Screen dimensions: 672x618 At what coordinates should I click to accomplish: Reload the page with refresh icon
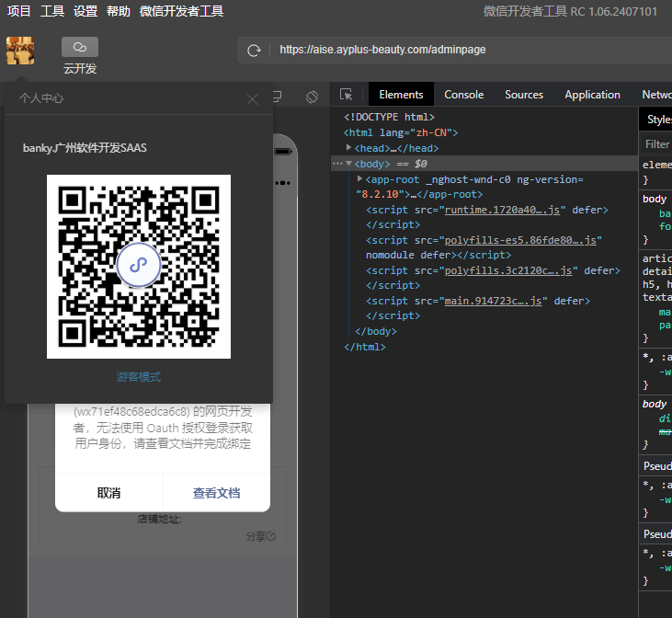254,51
